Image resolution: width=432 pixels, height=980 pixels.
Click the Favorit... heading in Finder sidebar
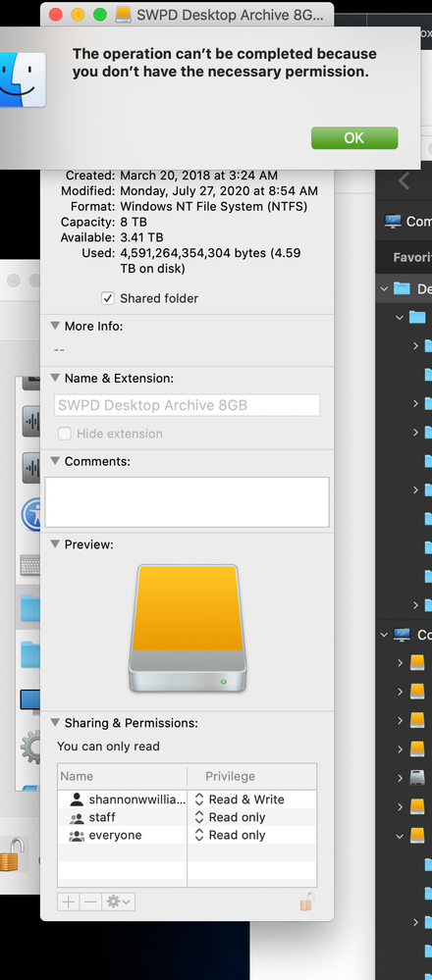pyautogui.click(x=412, y=257)
